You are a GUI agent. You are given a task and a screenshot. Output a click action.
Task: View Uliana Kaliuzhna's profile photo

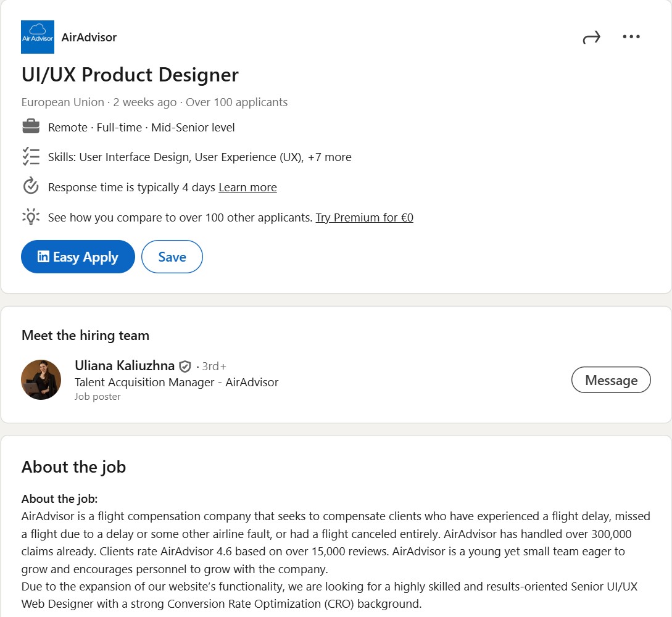click(41, 380)
